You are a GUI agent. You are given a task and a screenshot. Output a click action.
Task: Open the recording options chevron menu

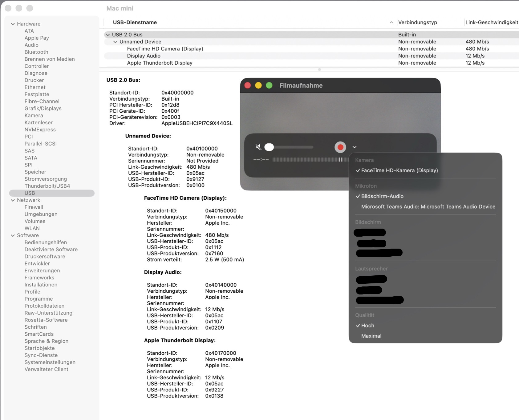tap(355, 147)
